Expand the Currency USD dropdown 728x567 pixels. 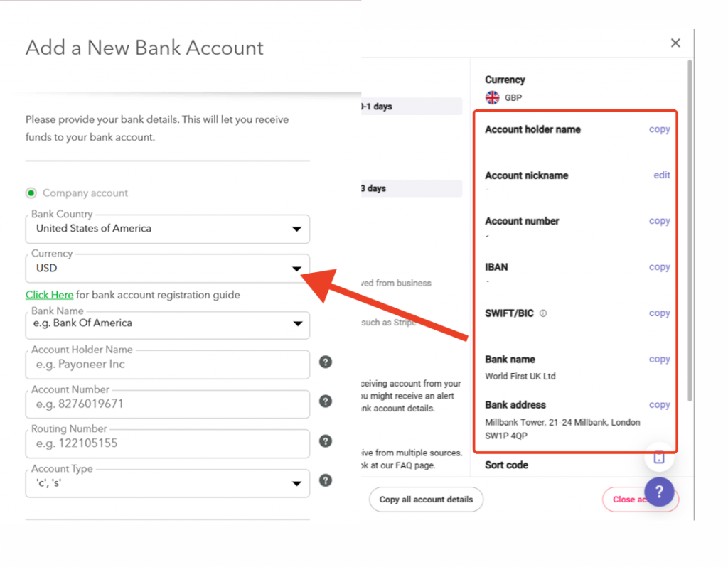[168, 269]
